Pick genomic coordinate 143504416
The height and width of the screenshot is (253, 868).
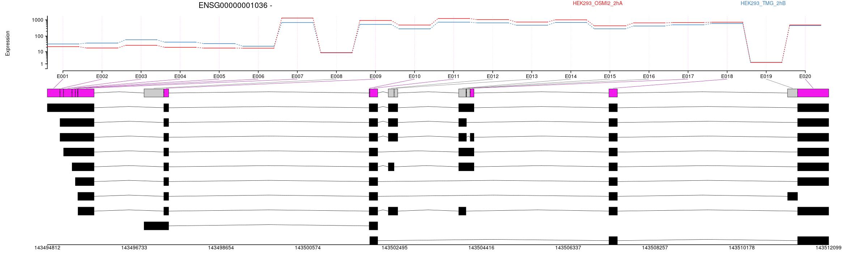tap(481, 248)
